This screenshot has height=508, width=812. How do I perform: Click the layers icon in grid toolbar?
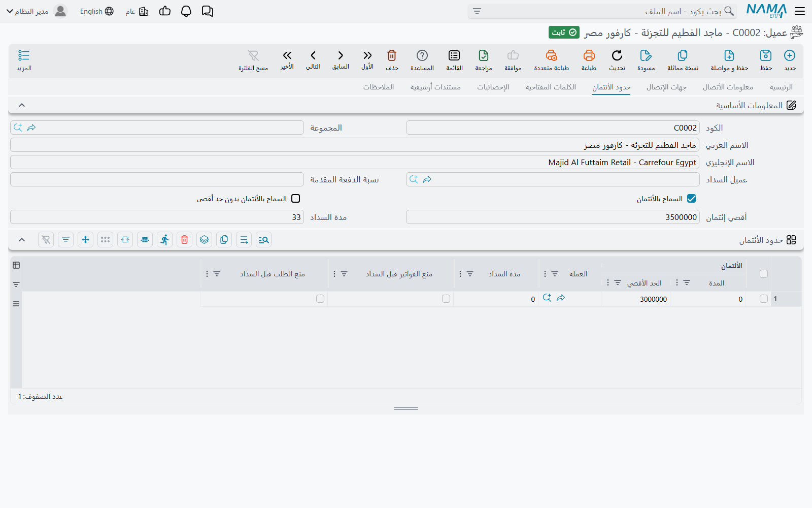(205, 240)
